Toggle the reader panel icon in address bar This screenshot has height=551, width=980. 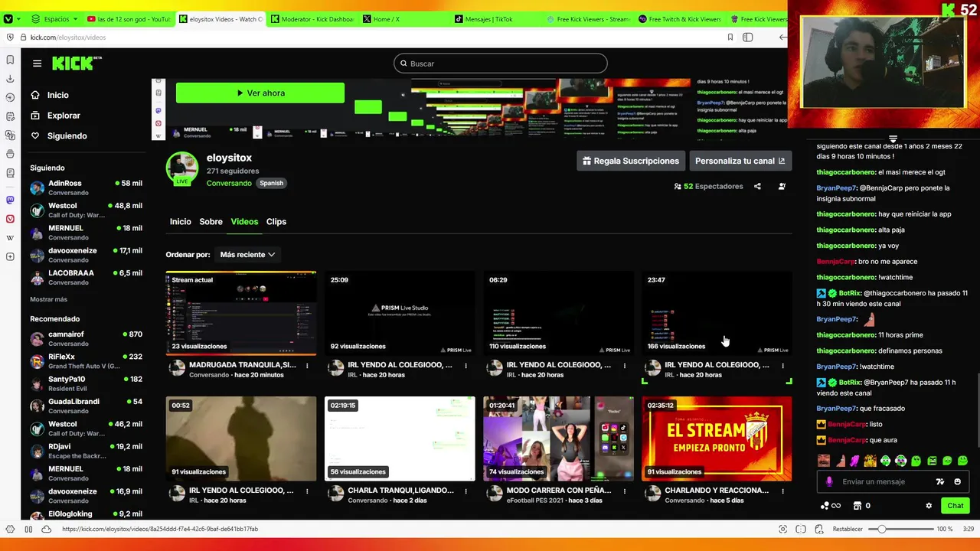point(748,37)
